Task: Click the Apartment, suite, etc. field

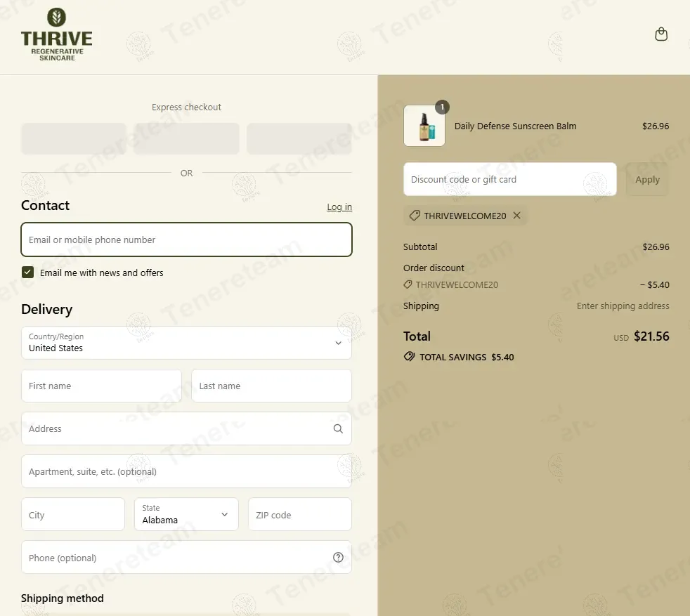Action: [x=187, y=472]
